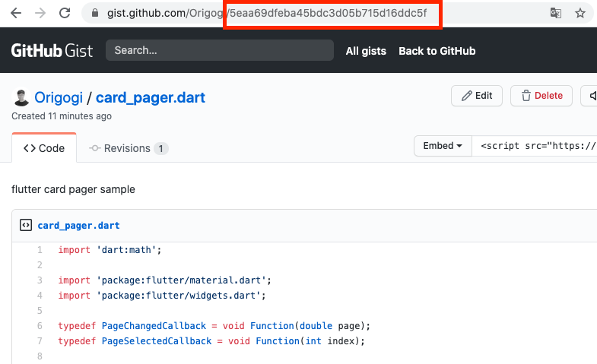Bookmark page with the star icon

pyautogui.click(x=580, y=14)
